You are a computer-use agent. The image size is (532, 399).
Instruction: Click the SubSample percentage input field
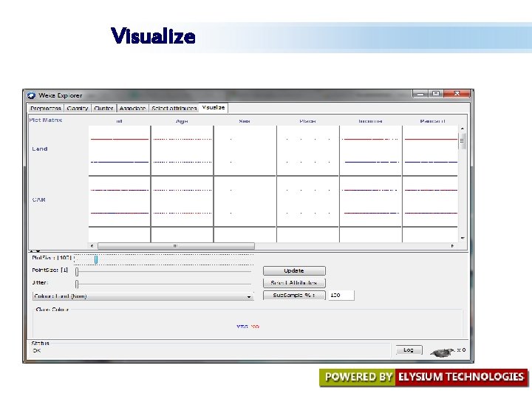(341, 295)
